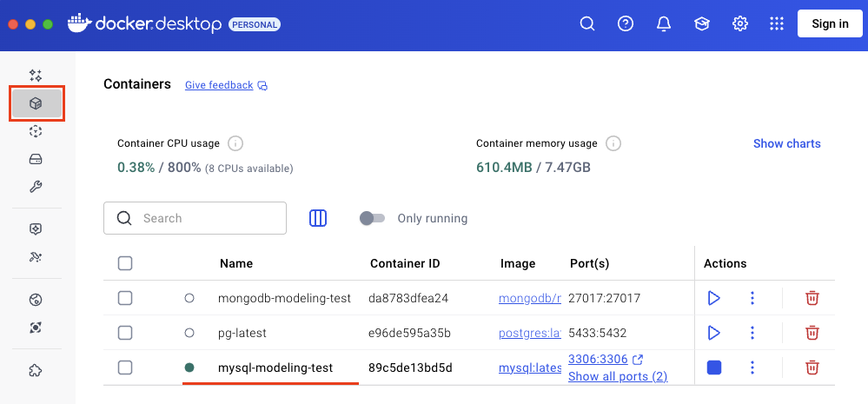The width and height of the screenshot is (868, 404).
Task: Open the postgres:latest image link
Action: (530, 333)
